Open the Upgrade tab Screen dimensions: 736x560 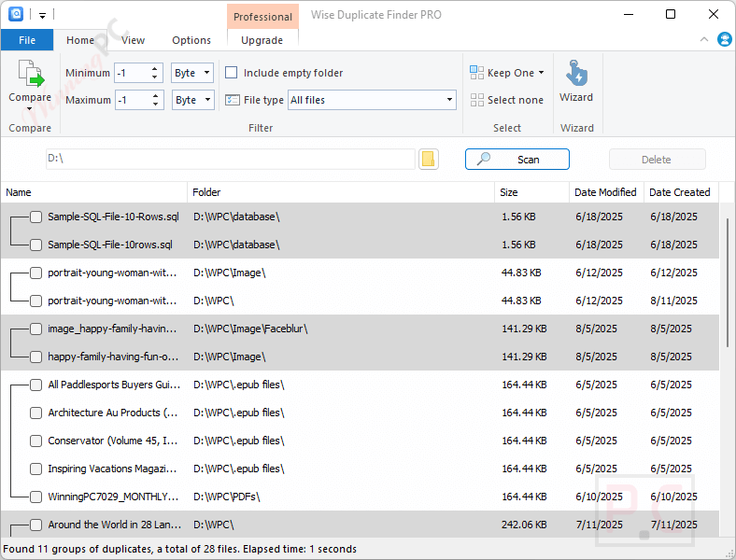[x=262, y=40]
